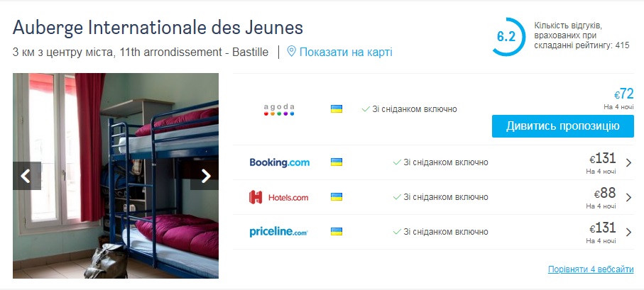The width and height of the screenshot is (644, 290).
Task: Show the previous hostel photo
Action: pyautogui.click(x=26, y=176)
